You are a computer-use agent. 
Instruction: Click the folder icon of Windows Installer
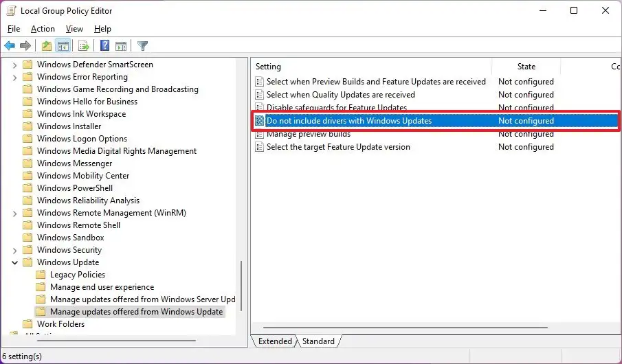(x=27, y=126)
